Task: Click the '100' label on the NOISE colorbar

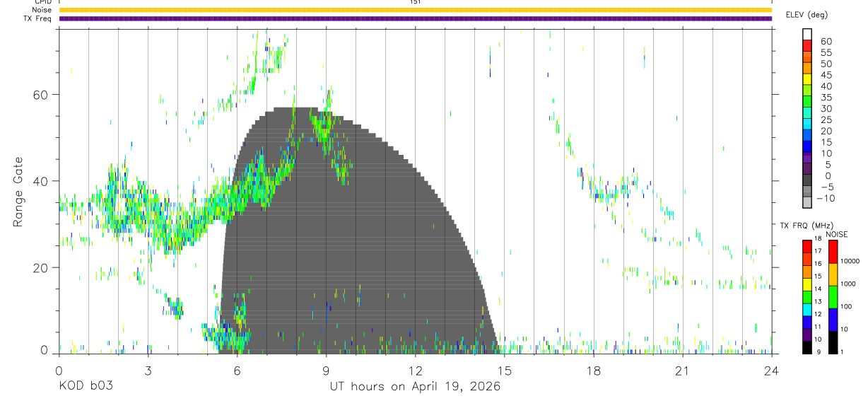Action: pos(846,307)
